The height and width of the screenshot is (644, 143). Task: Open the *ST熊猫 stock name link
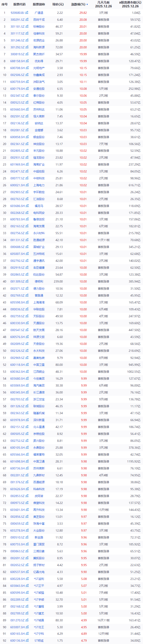[x=39, y=593]
